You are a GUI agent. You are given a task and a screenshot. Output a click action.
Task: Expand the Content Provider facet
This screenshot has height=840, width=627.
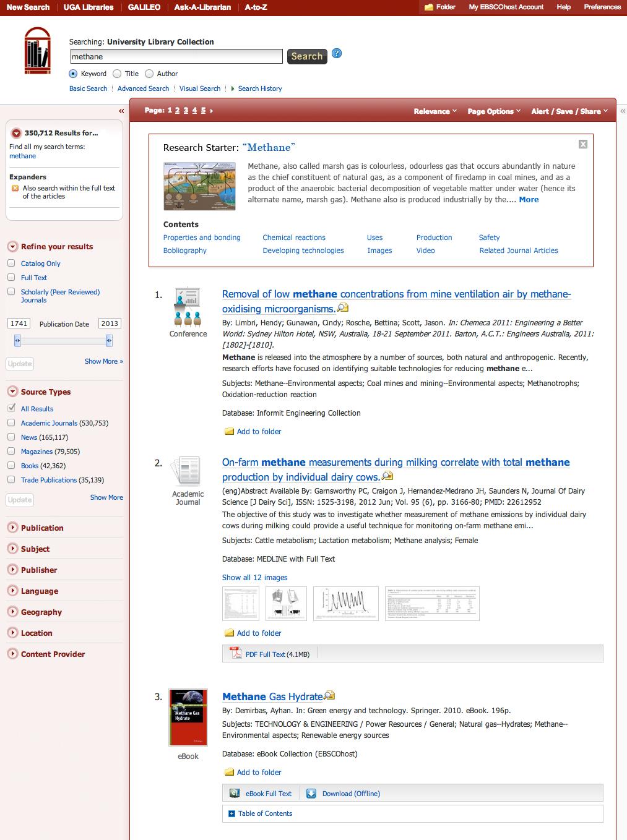tap(12, 654)
